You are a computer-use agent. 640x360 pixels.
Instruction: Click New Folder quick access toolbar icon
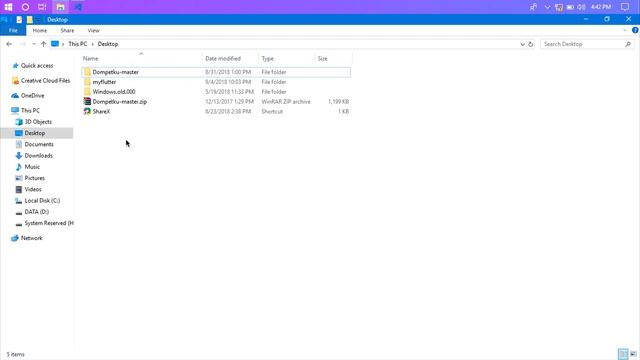tap(29, 20)
